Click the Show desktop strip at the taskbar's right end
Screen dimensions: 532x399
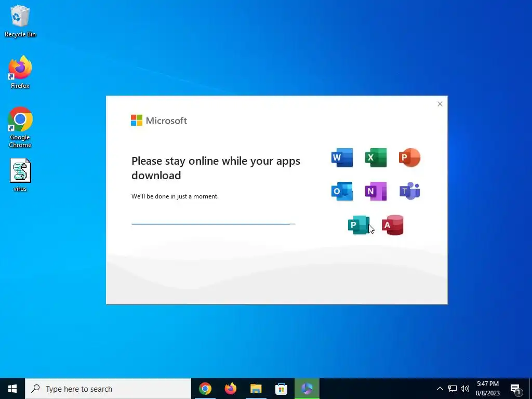click(530, 389)
